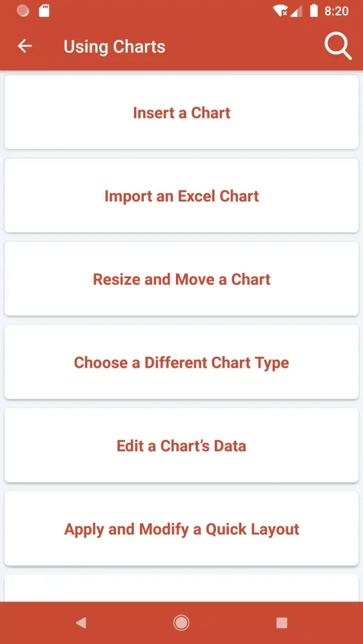Screen dimensions: 363x644
Task: Click the Using Charts header title
Action: pyautogui.click(x=114, y=46)
